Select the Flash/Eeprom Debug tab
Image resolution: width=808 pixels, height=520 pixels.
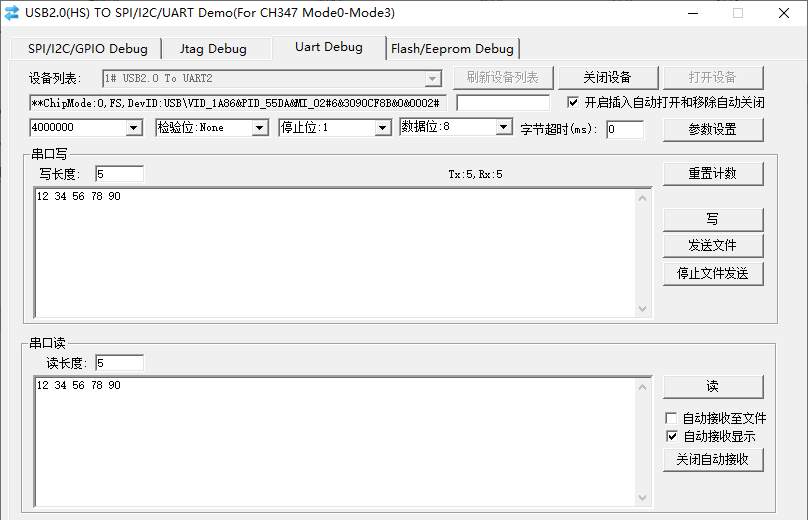click(x=452, y=49)
